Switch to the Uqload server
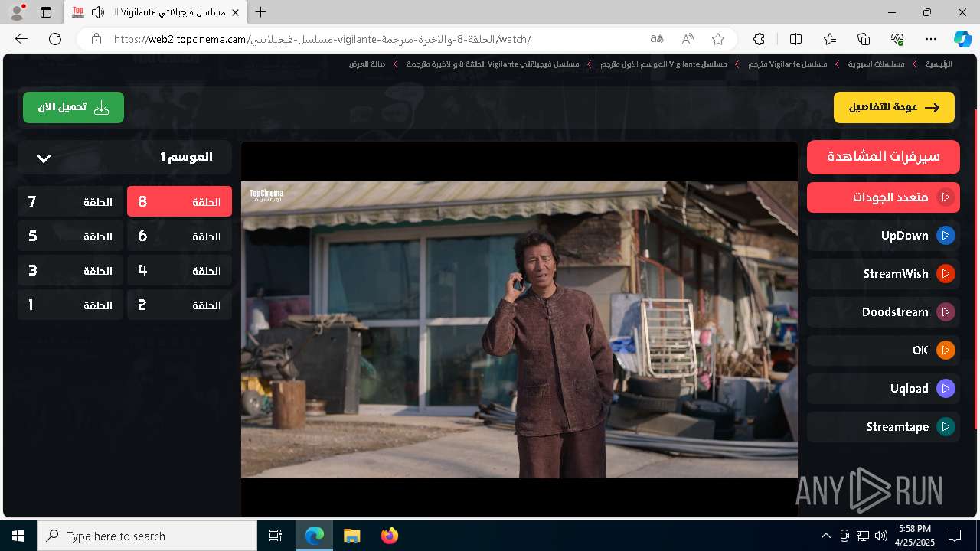This screenshot has width=980, height=551. pos(884,389)
